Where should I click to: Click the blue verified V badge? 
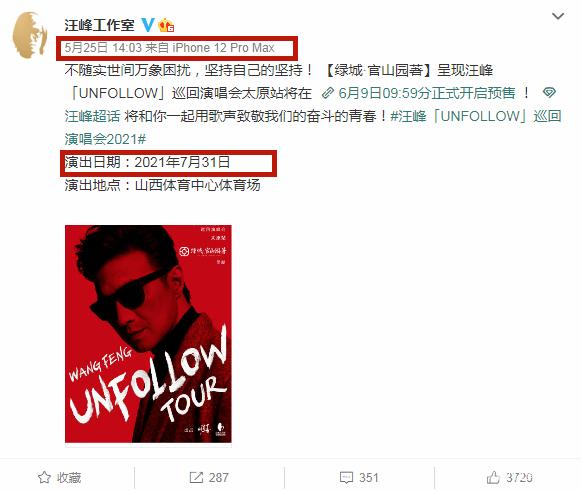148,25
